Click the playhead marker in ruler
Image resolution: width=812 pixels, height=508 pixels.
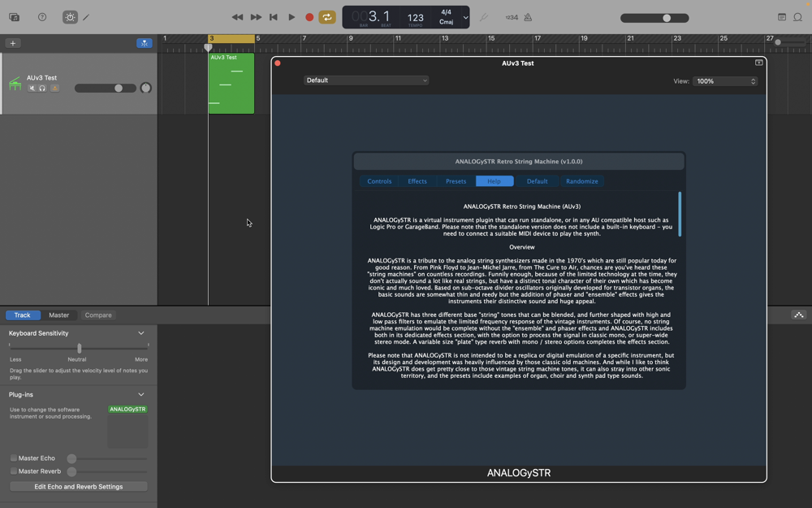coord(208,47)
